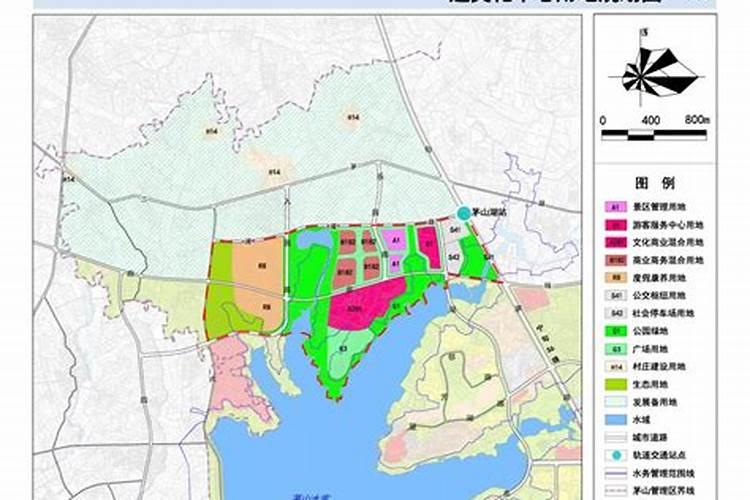Click the 度假康养用地 legend text
750x500 pixels.
659,278
